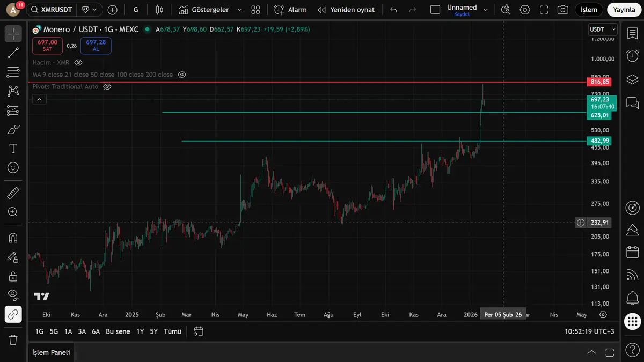644x362 pixels.
Task: Redo the last chart action
Action: tap(412, 10)
